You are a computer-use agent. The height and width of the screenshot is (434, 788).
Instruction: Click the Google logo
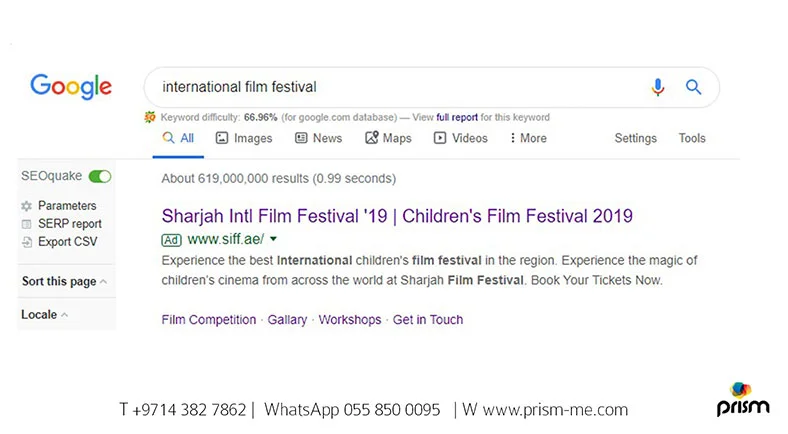point(71,87)
